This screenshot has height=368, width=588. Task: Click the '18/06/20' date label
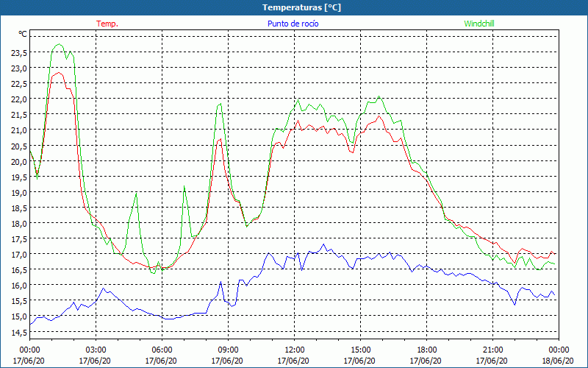pyautogui.click(x=558, y=361)
